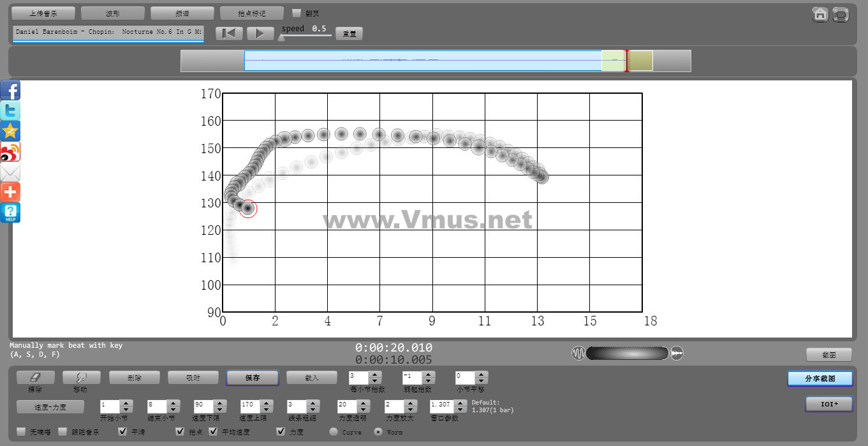The width and height of the screenshot is (868, 446).
Task: Open the blue HELP question icon
Action: (10, 212)
